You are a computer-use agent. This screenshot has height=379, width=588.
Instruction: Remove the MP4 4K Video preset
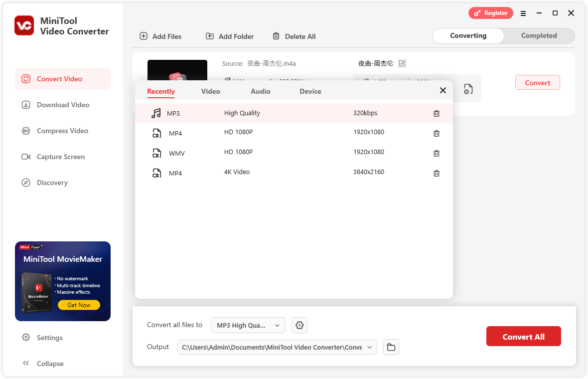437,174
